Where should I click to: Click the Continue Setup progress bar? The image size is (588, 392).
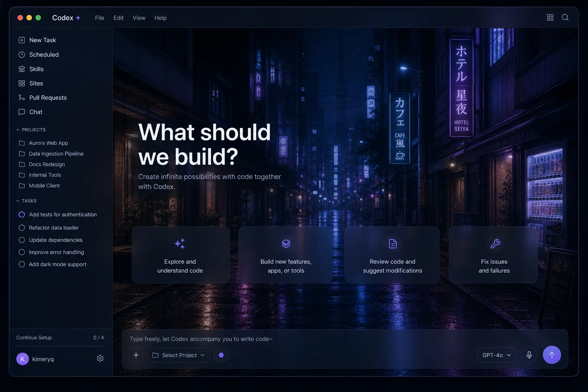coord(60,346)
